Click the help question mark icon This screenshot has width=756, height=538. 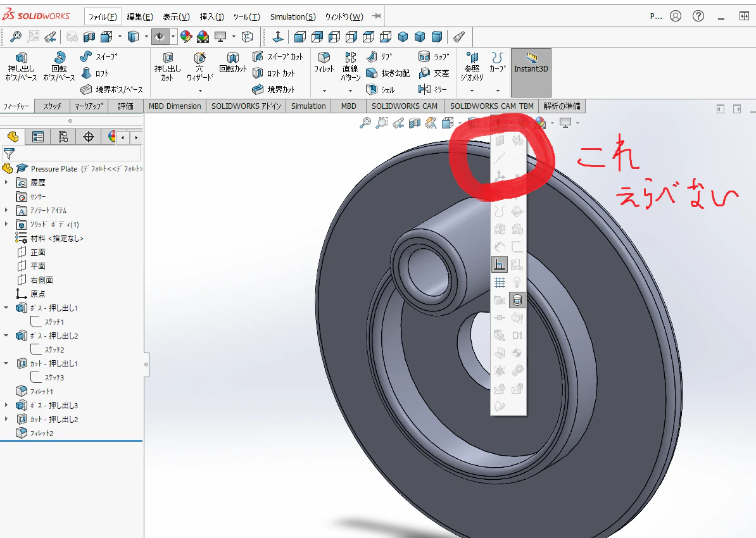698,16
